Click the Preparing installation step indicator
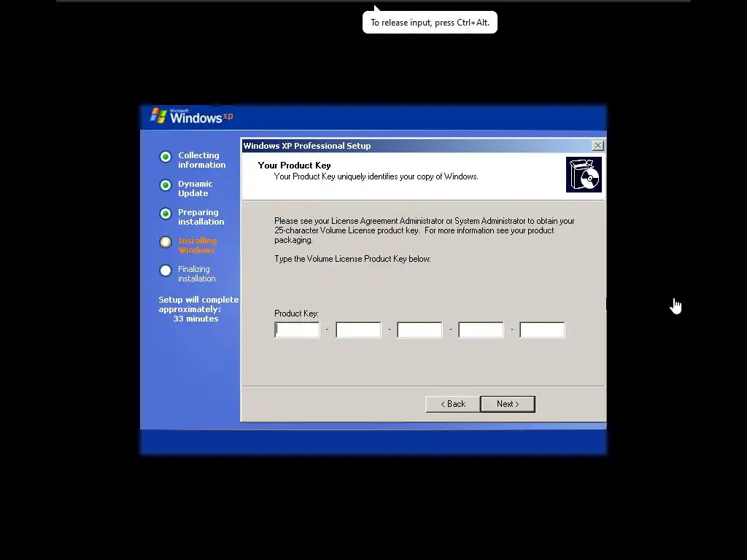The image size is (747, 560). click(166, 214)
